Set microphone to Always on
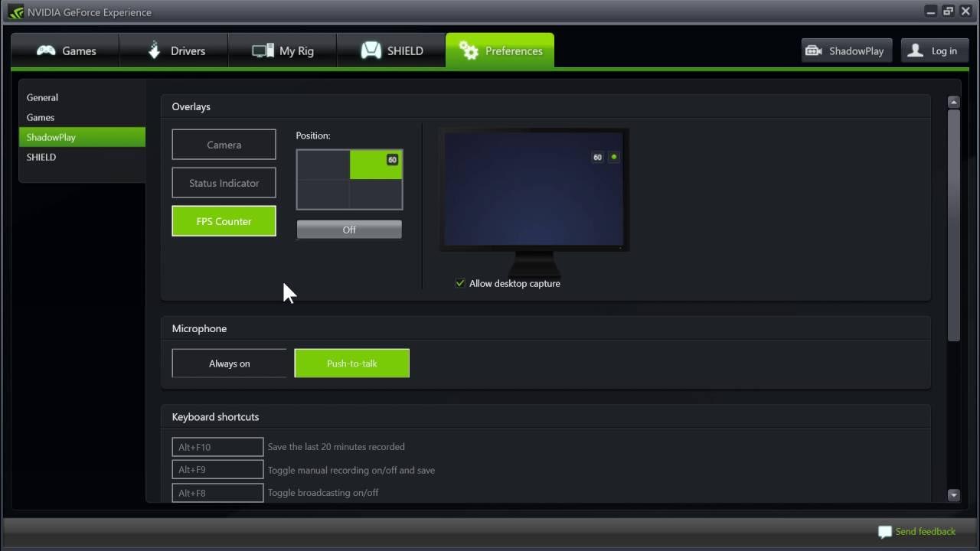The width and height of the screenshot is (980, 551). (229, 364)
